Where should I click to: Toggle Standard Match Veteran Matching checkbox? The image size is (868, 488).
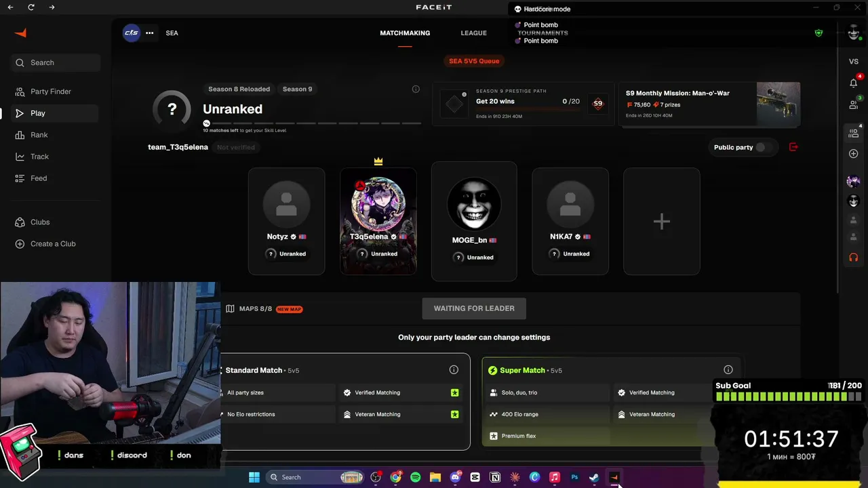pos(455,414)
